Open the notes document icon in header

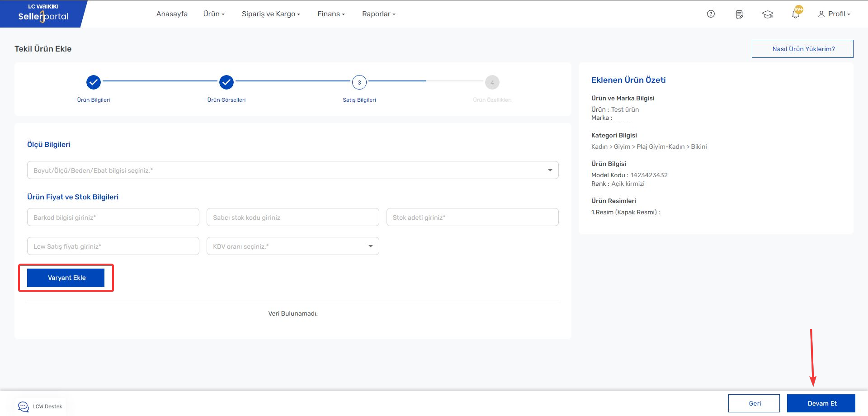click(739, 14)
